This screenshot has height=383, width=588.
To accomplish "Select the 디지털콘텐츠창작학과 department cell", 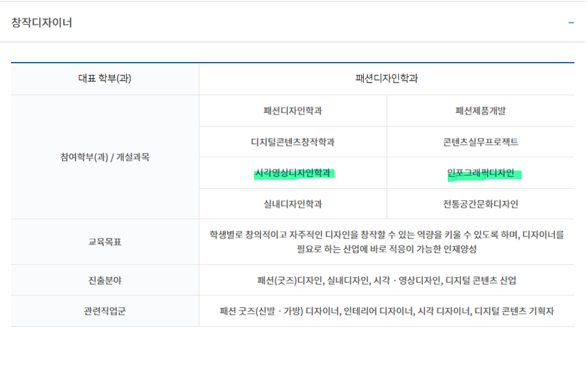I will (293, 142).
